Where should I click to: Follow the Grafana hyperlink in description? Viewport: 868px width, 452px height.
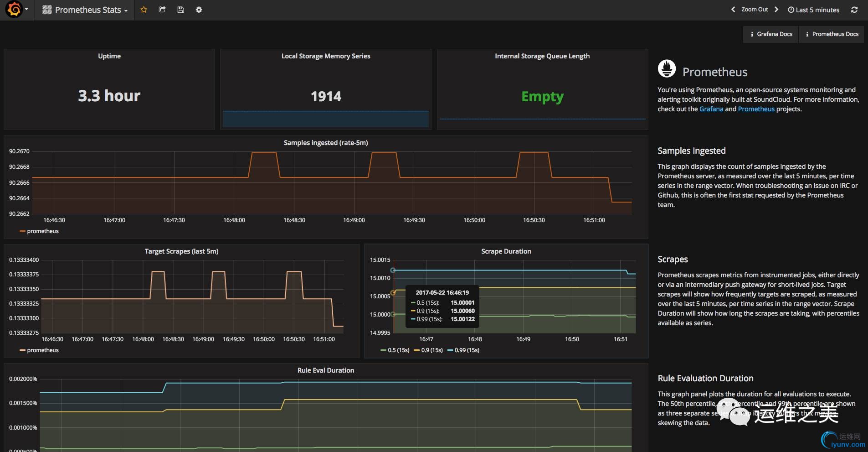point(711,109)
